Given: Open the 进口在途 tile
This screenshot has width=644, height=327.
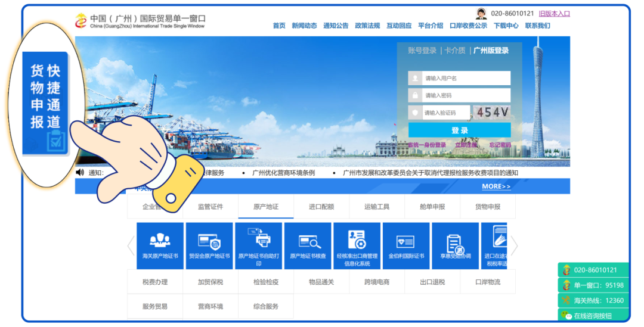Looking at the screenshot, I should pos(494,246).
